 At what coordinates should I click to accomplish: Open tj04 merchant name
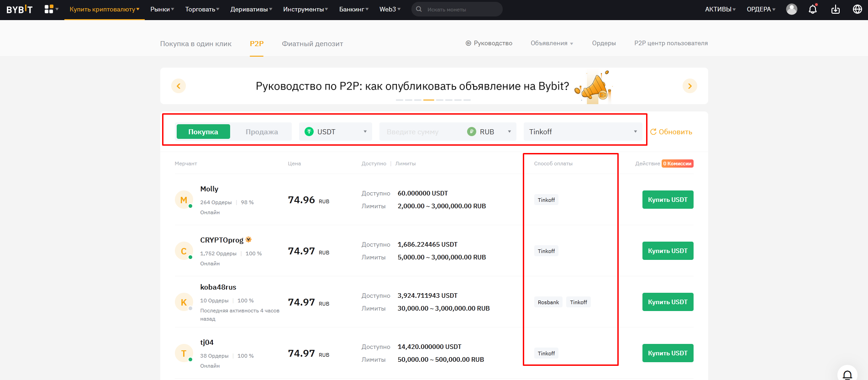(x=207, y=343)
